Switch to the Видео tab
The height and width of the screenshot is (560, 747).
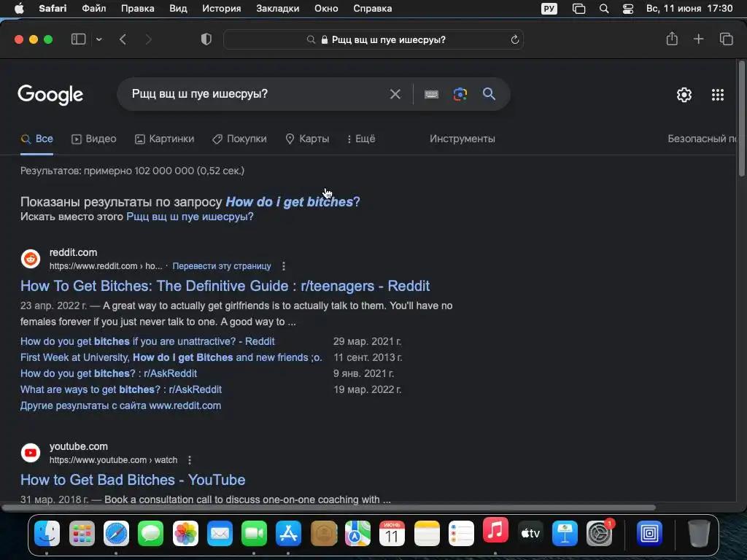(x=94, y=139)
